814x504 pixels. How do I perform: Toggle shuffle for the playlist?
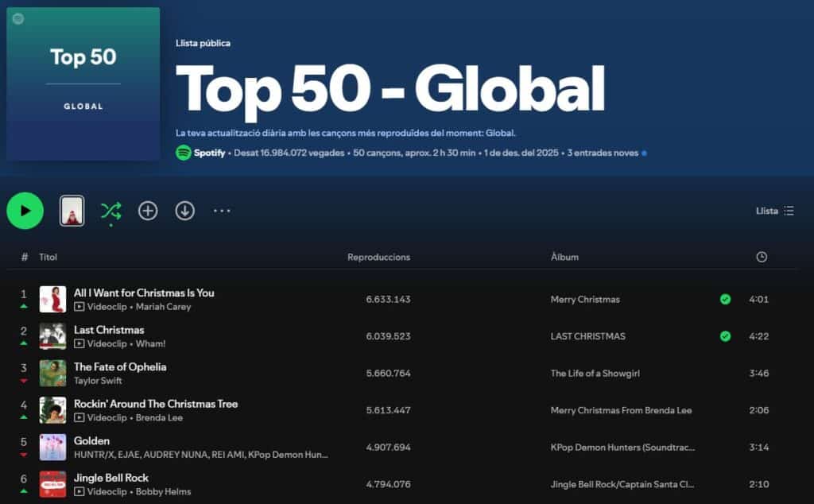(110, 211)
